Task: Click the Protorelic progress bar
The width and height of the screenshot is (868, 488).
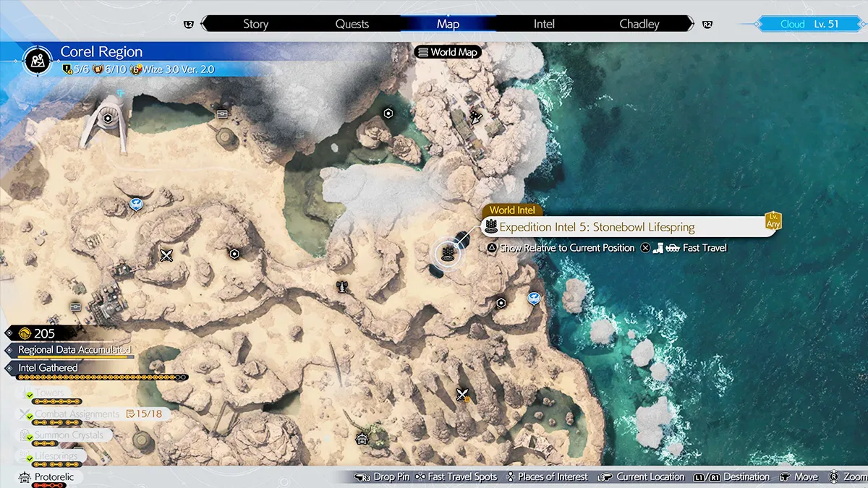Action: pos(48,485)
